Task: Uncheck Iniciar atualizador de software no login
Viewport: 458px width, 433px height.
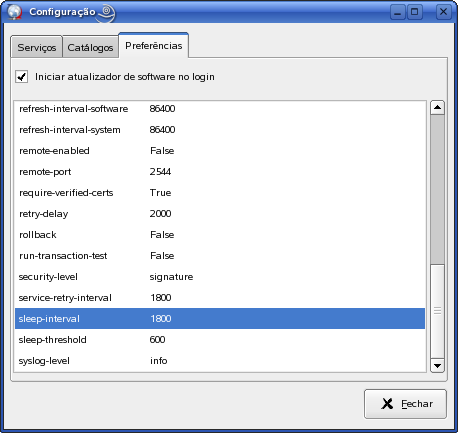Action: (22, 77)
